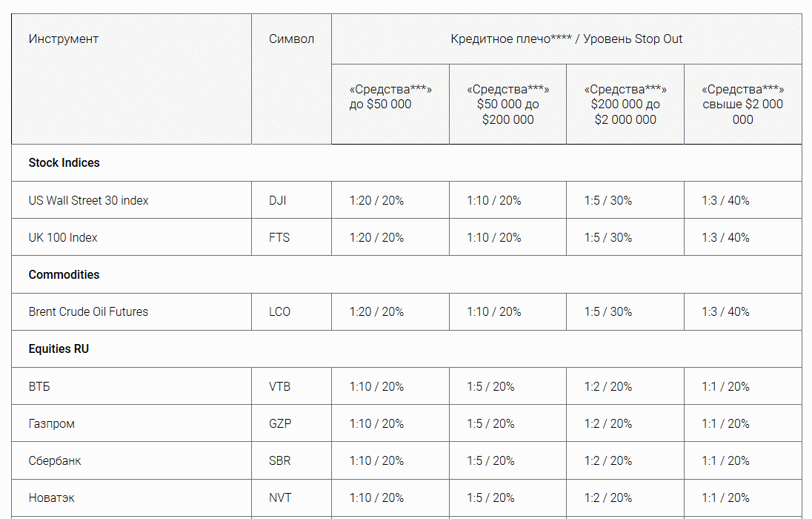Click the "Инструмент" column header
The width and height of the screenshot is (812, 519).
[x=64, y=39]
